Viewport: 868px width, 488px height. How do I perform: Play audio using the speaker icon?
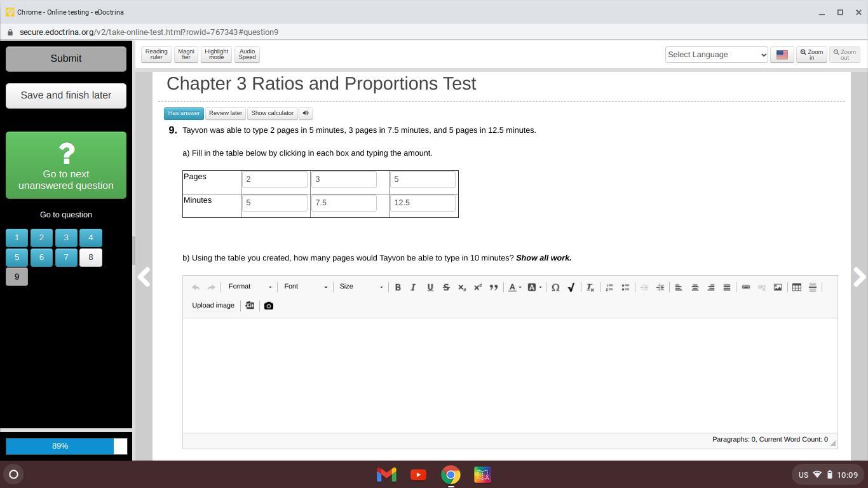pyautogui.click(x=306, y=113)
